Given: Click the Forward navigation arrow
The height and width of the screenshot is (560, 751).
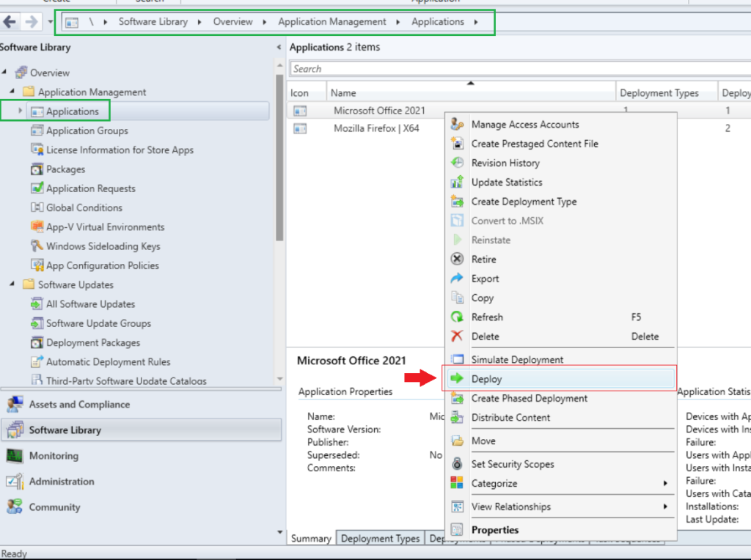Looking at the screenshot, I should 32,21.
